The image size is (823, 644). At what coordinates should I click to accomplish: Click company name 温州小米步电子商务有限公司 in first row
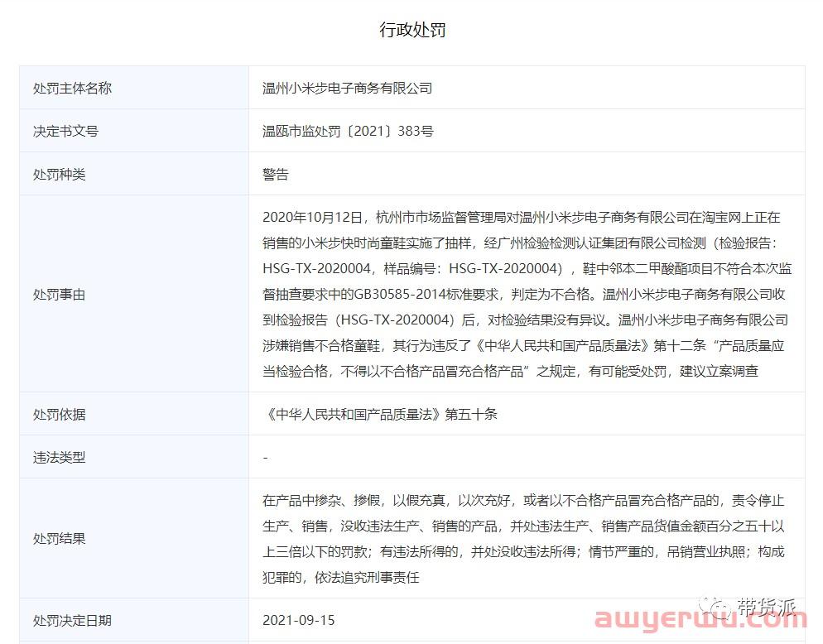[347, 88]
